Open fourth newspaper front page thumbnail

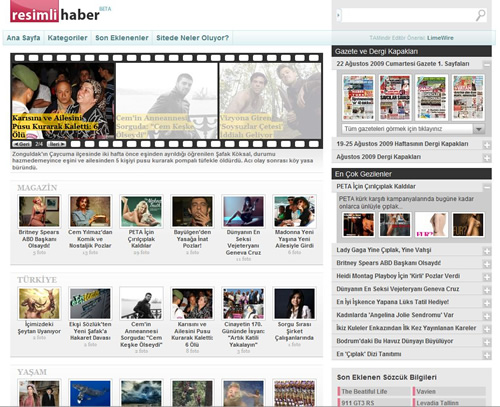(x=468, y=97)
